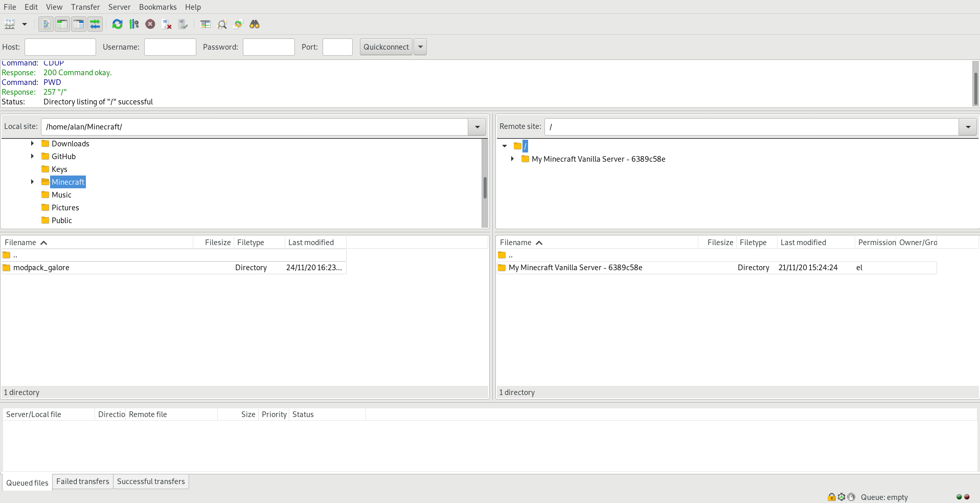The height and width of the screenshot is (503, 980).
Task: Toggle transfer queue display
Action: click(95, 24)
